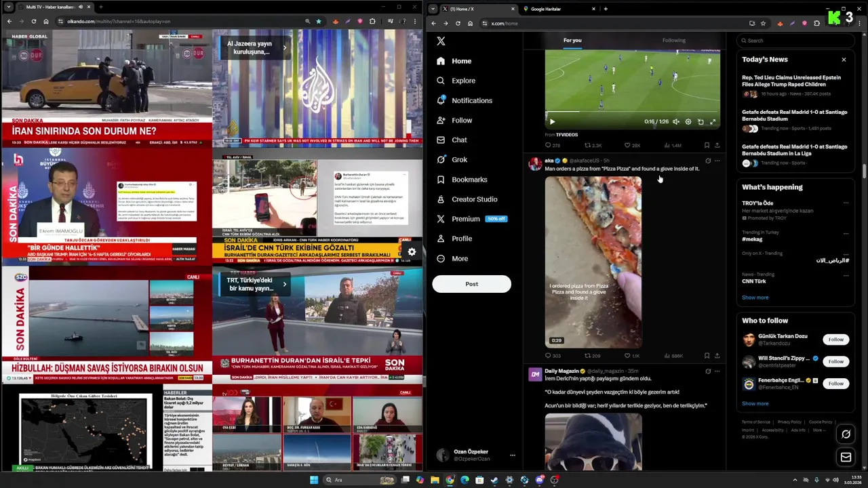This screenshot has height=488, width=868.
Task: Open the pizza video thumbnail
Action: (593, 262)
